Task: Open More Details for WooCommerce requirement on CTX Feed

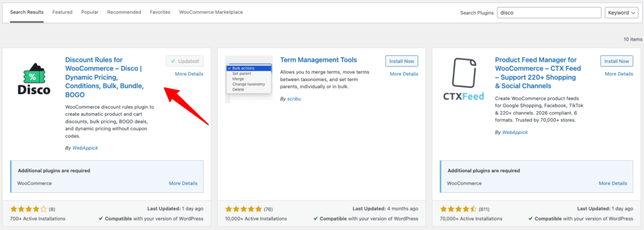Action: [613, 183]
